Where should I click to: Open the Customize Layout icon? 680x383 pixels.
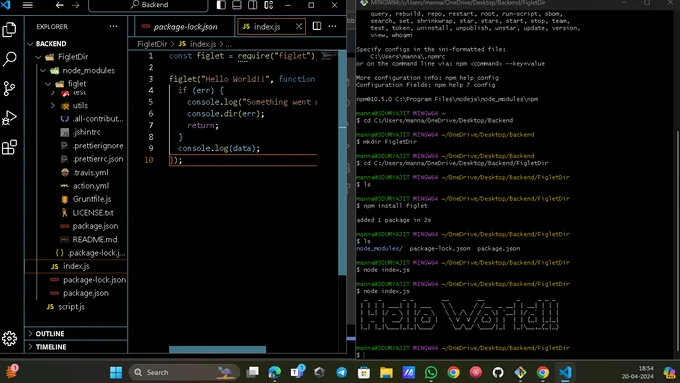[x=269, y=5]
